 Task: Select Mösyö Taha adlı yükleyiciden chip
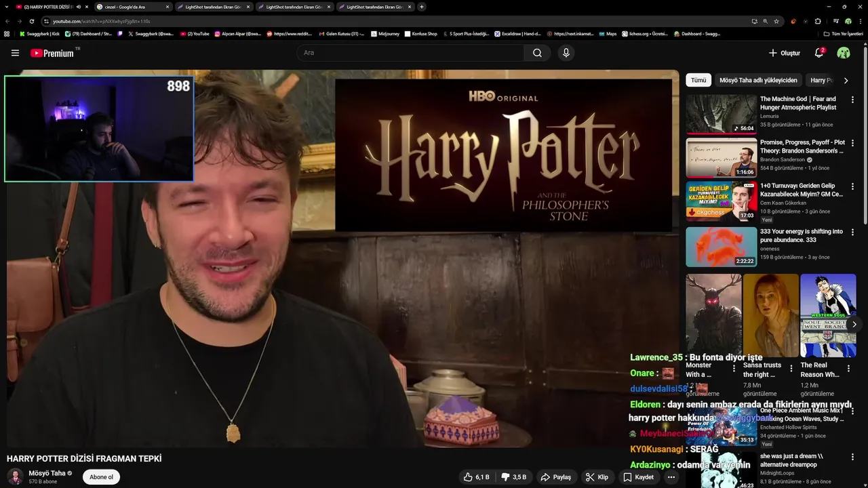click(758, 80)
